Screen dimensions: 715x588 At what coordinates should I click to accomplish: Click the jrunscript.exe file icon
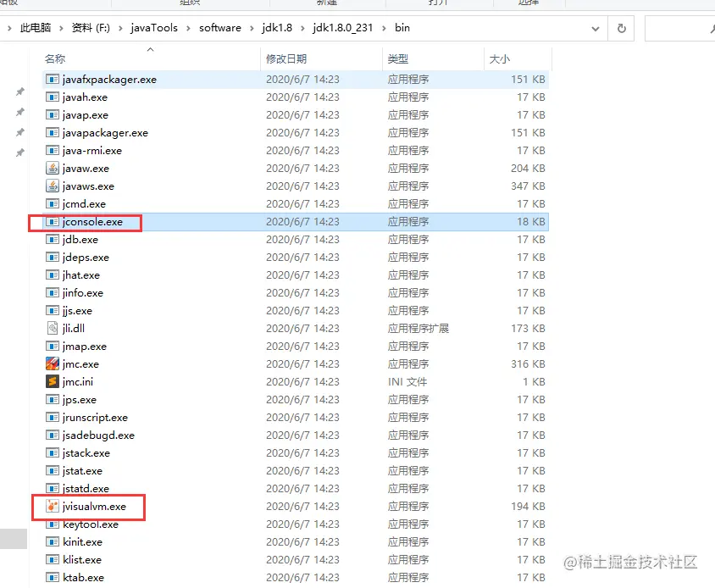[53, 418]
